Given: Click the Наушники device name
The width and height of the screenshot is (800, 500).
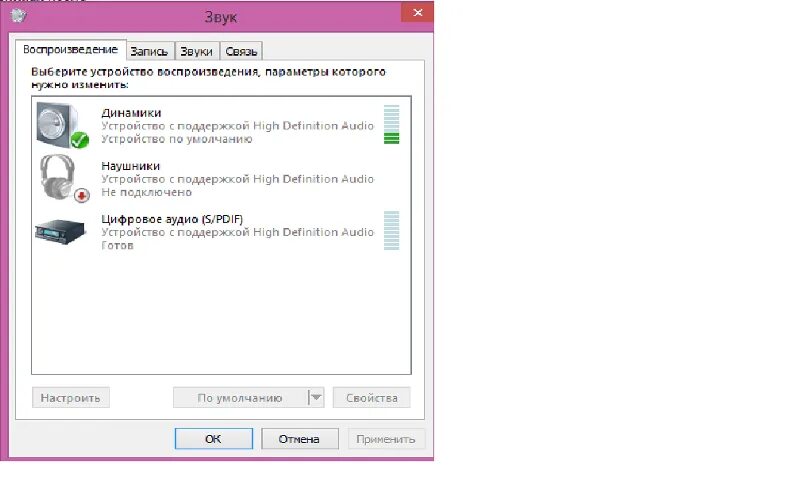Looking at the screenshot, I should point(131,166).
